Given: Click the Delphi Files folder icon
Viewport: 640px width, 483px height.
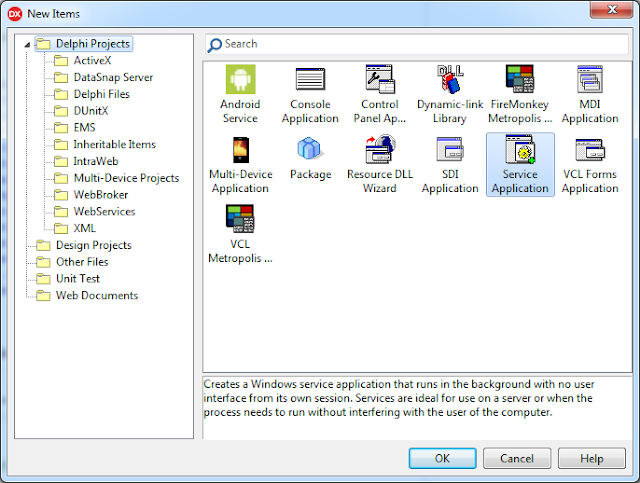Looking at the screenshot, I should coord(61,94).
